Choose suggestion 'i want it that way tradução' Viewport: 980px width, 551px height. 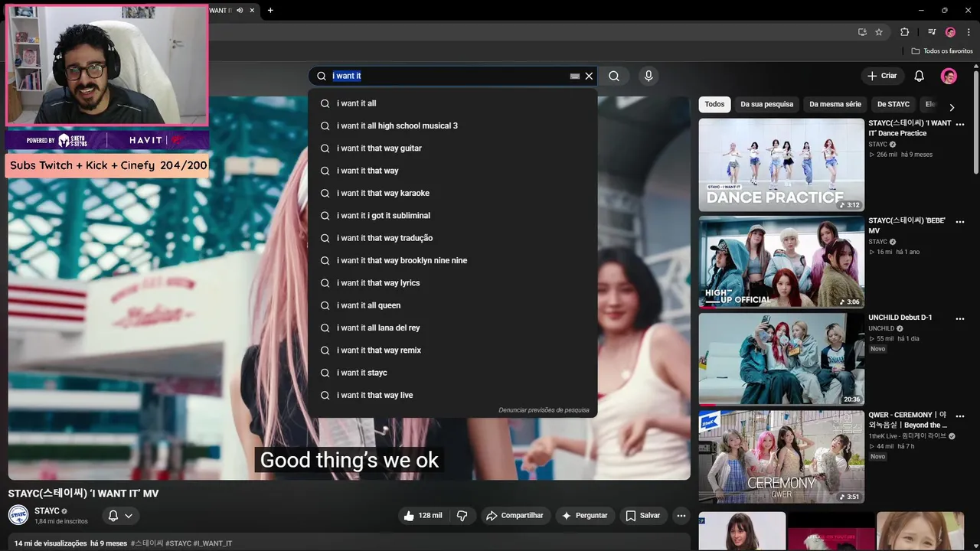(452, 238)
